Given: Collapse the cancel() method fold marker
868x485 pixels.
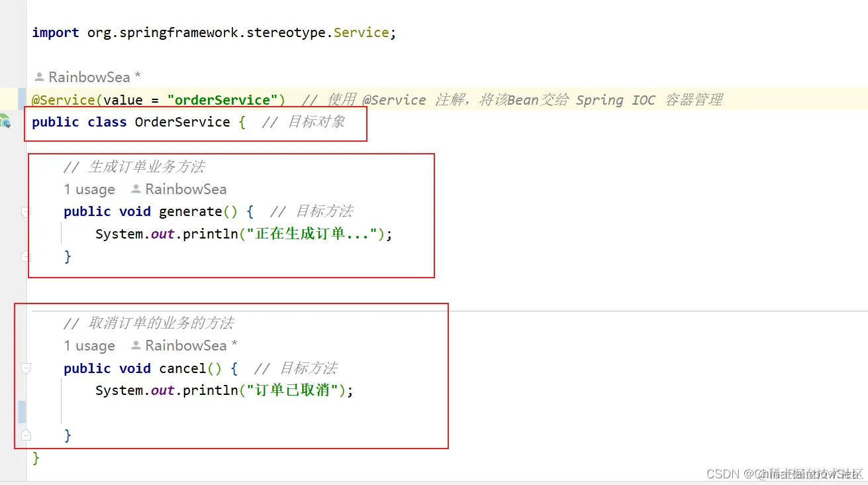Looking at the screenshot, I should 26,368.
